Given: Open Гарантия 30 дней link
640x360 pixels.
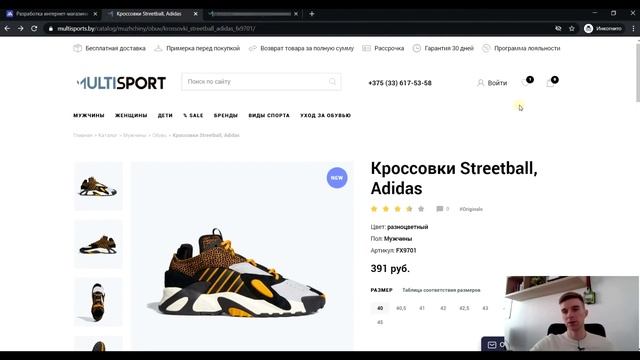Looking at the screenshot, I should click(x=443, y=48).
